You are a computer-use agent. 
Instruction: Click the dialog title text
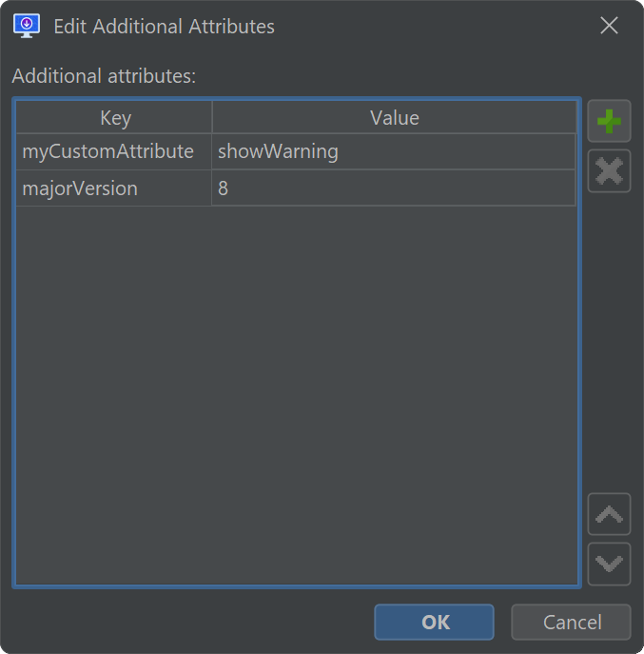coord(164,27)
